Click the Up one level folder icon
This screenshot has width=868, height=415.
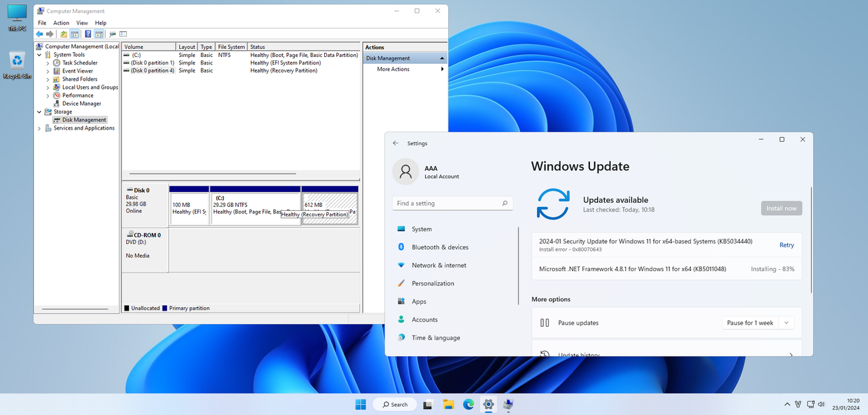pyautogui.click(x=64, y=34)
